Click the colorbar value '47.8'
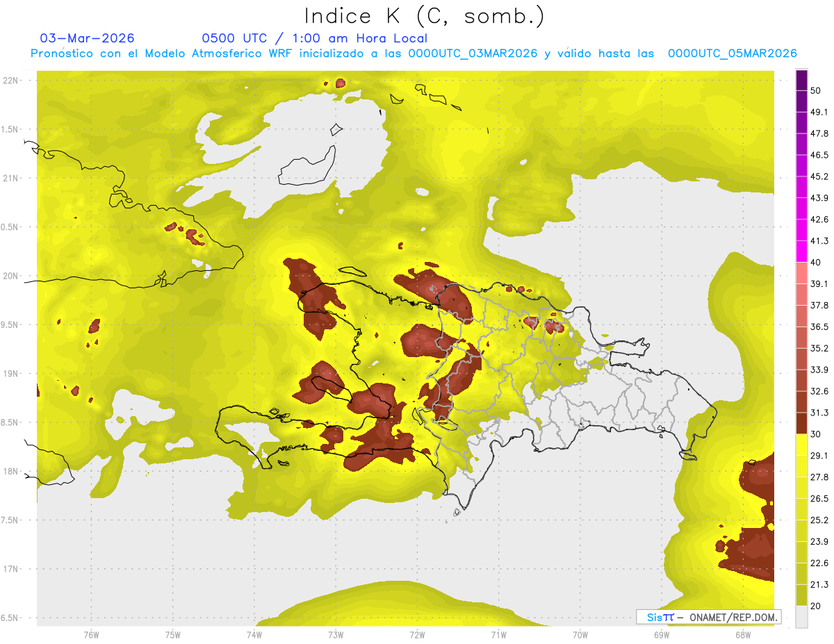Screen dimensions: 834x644 pyautogui.click(x=820, y=133)
